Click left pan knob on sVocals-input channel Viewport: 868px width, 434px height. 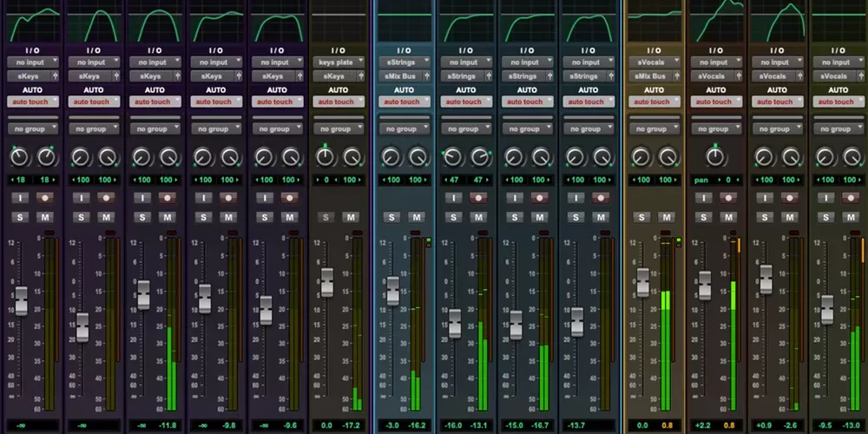point(641,158)
